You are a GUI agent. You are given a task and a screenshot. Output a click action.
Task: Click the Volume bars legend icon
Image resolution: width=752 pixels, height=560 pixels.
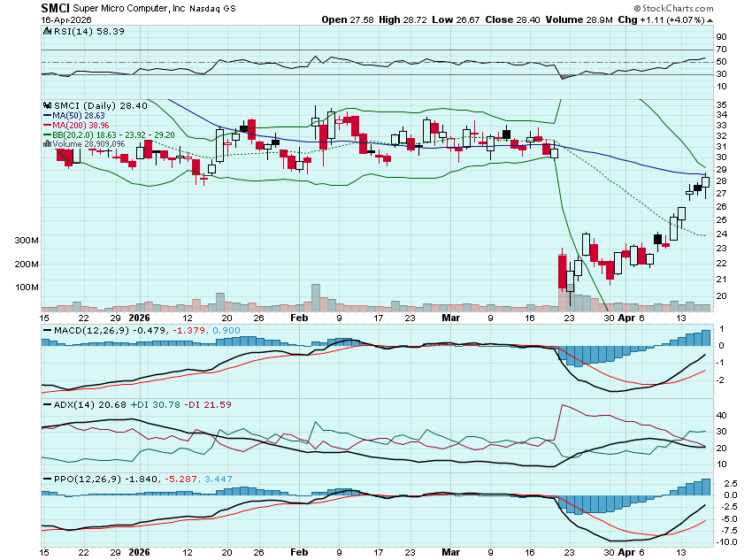click(x=45, y=143)
